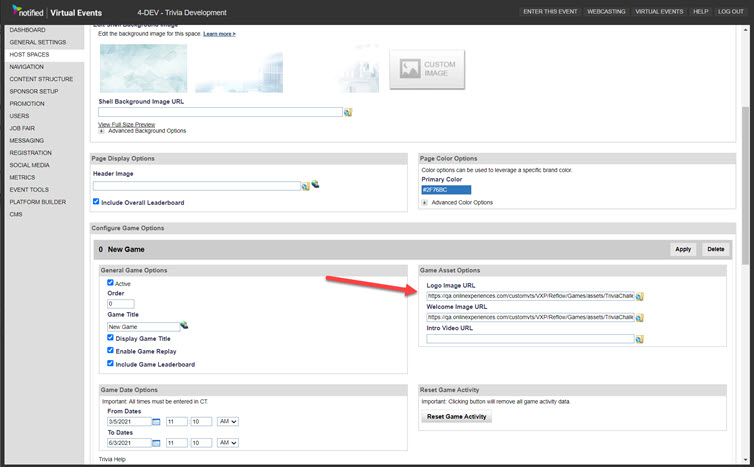754x467 pixels.
Task: Browse for Intro Video URL file
Action: tap(640, 340)
